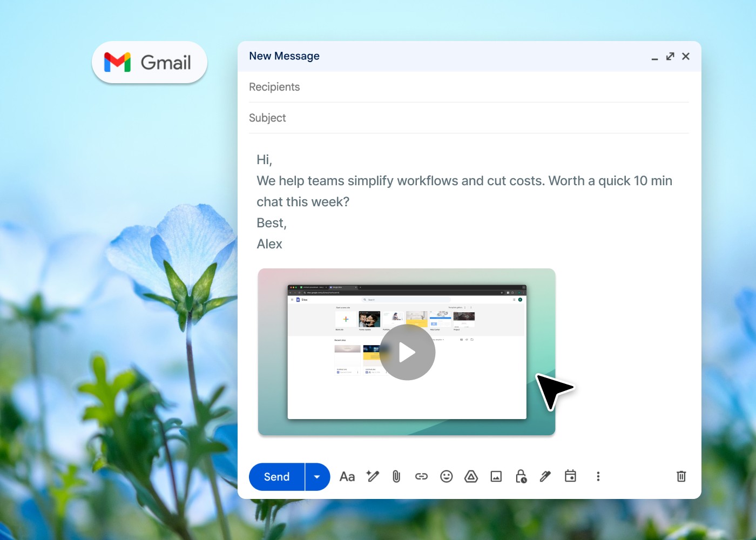Open more options three-dot menu

pos(598,476)
